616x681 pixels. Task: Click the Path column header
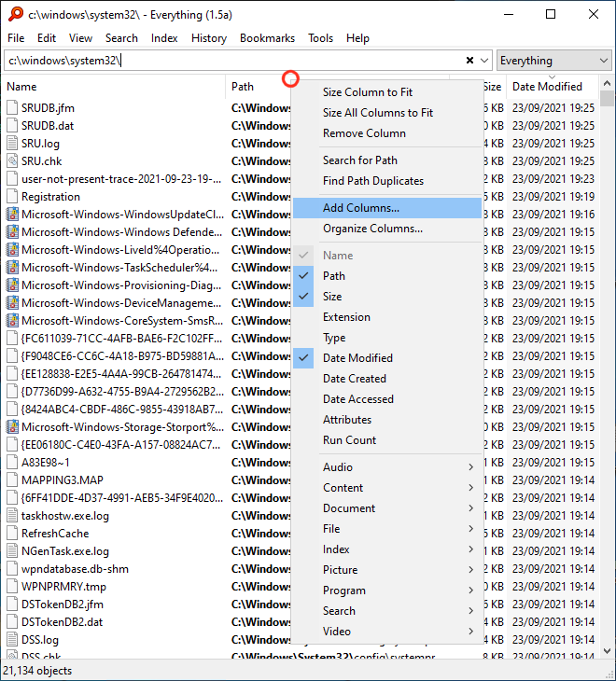(x=259, y=87)
